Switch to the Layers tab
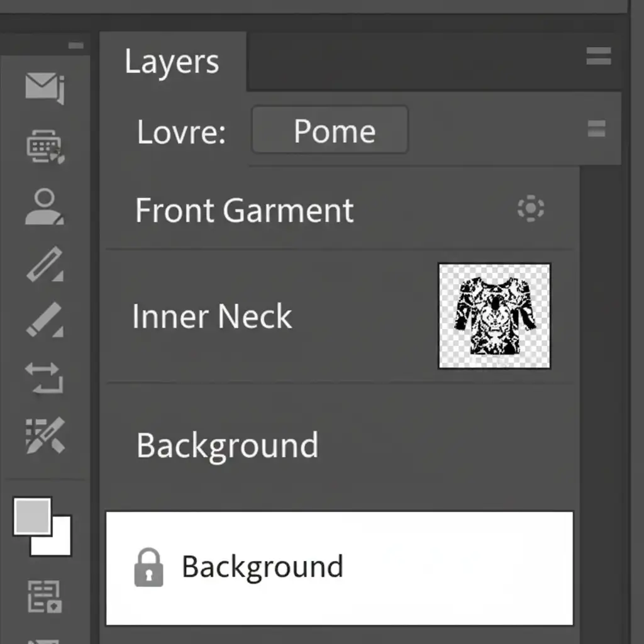644x644 pixels. click(x=172, y=62)
